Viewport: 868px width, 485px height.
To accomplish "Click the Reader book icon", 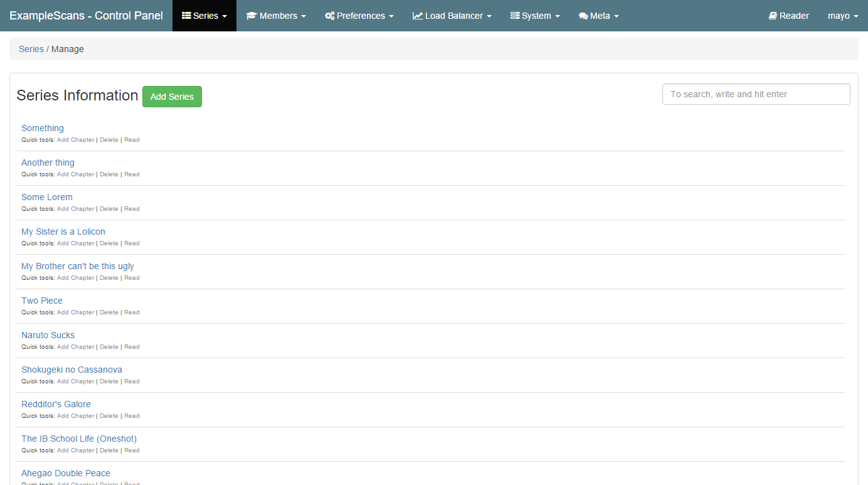I will (x=773, y=16).
